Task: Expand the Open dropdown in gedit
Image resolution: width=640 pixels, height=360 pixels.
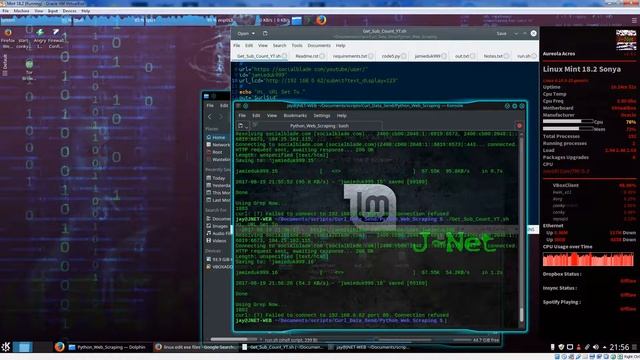Action: [x=246, y=33]
